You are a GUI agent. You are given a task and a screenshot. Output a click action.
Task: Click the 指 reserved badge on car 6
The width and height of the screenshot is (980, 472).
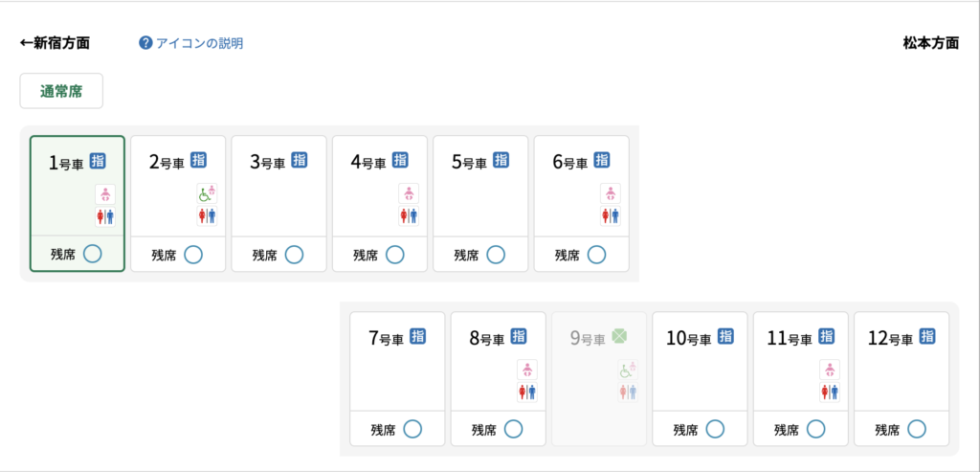tap(602, 161)
